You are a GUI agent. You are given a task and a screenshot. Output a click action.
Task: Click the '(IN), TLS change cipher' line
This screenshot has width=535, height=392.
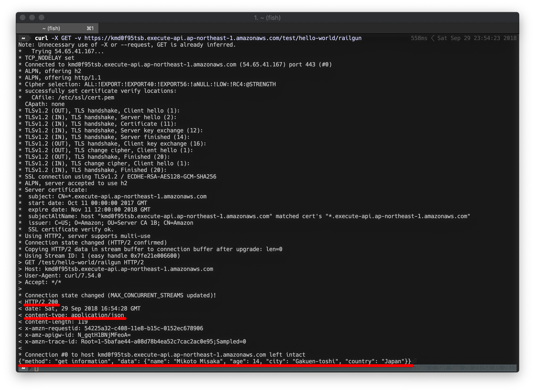click(104, 164)
